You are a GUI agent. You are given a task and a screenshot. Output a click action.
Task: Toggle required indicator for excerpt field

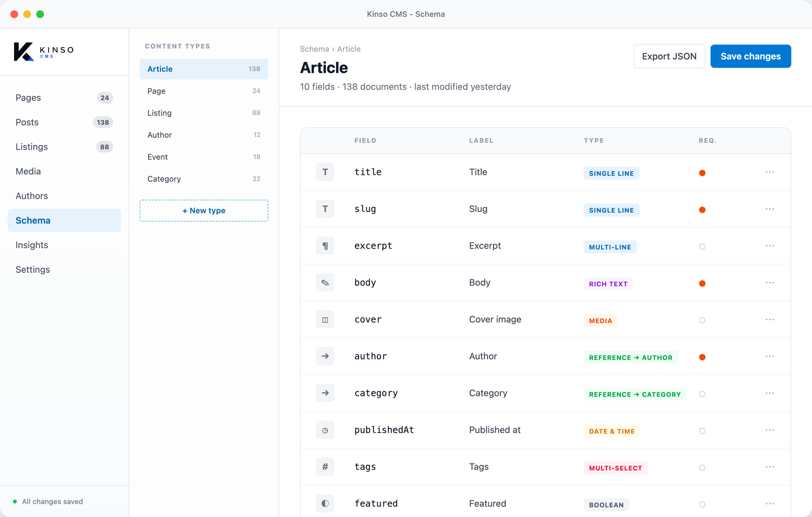(702, 247)
